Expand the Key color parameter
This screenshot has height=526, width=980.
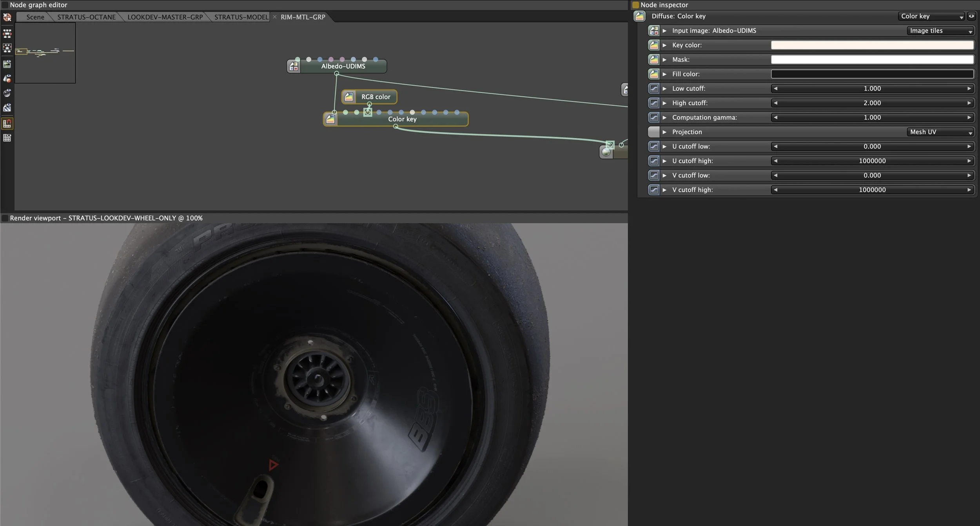[664, 45]
